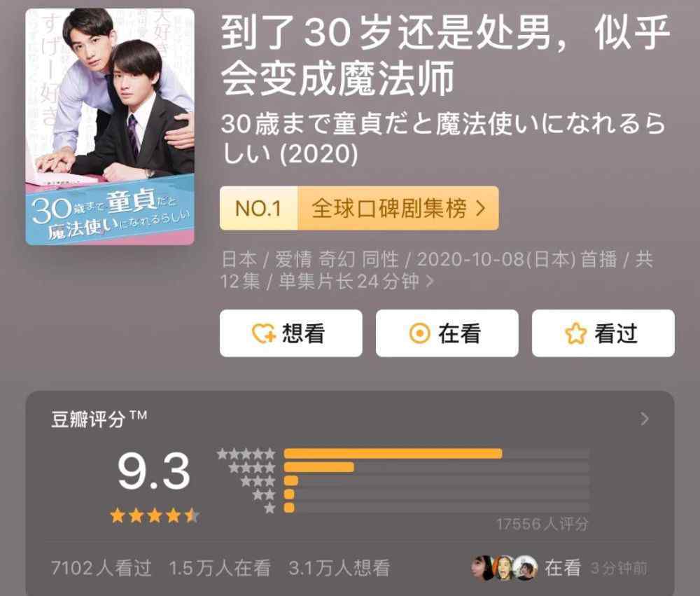Tap the first watcher avatar
Screen dimensions: 700x596
tap(483, 568)
